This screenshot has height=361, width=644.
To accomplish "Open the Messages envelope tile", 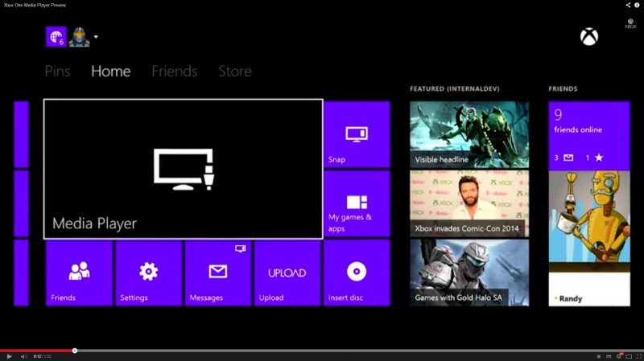I will coord(217,273).
